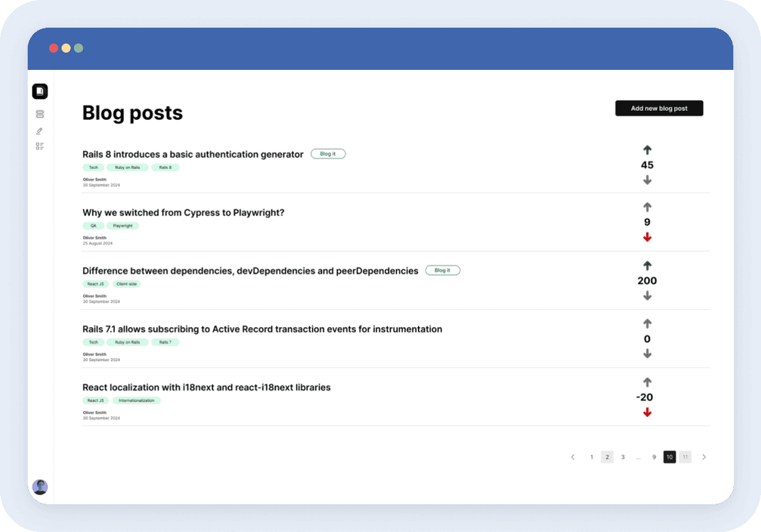
Task: Upvote the Rails 7.1 Active Record post
Action: (x=647, y=323)
